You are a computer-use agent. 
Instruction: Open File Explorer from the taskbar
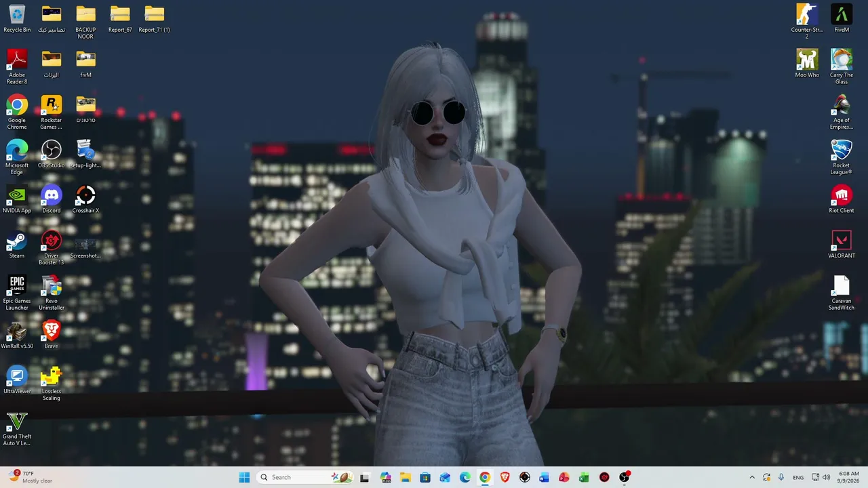click(x=405, y=477)
